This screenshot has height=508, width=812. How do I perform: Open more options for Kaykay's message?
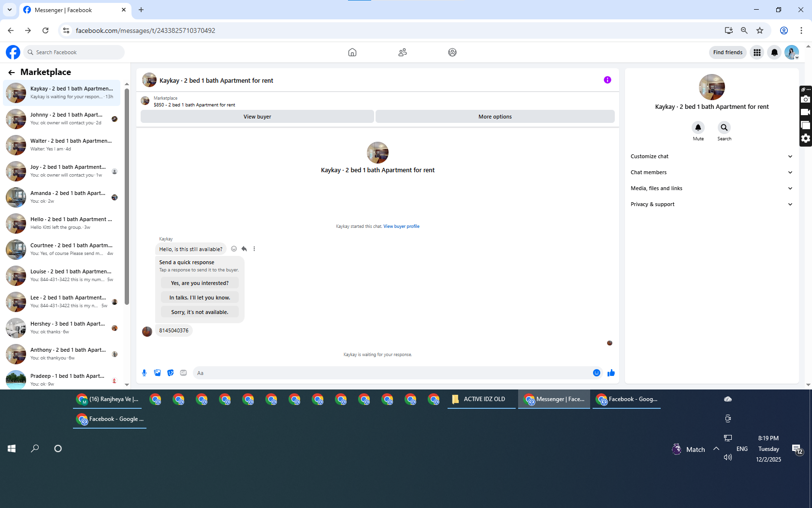coord(254,249)
